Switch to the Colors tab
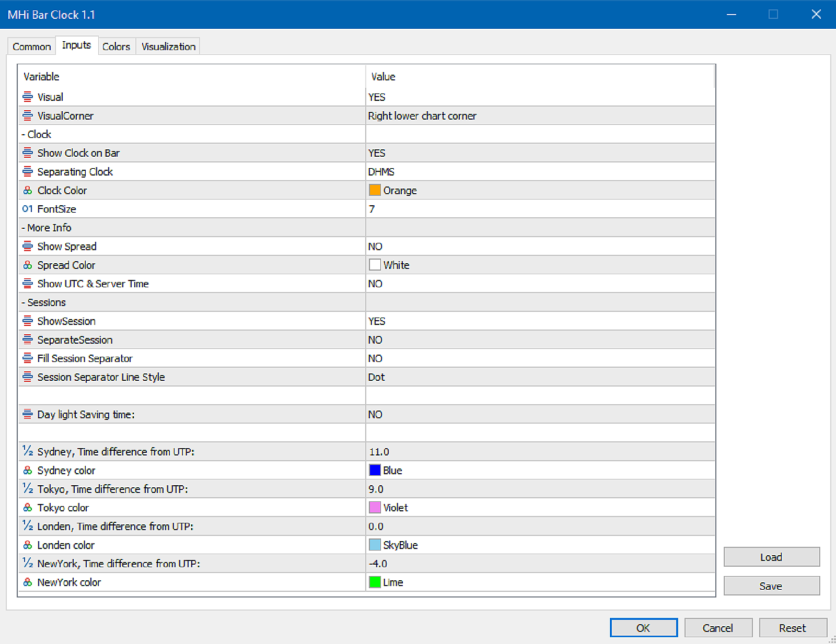 [116, 46]
